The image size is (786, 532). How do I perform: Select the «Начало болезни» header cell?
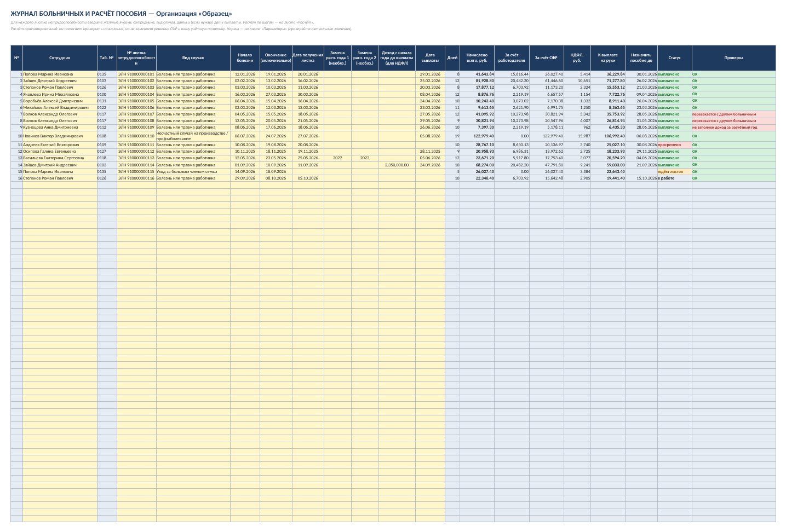(245, 57)
